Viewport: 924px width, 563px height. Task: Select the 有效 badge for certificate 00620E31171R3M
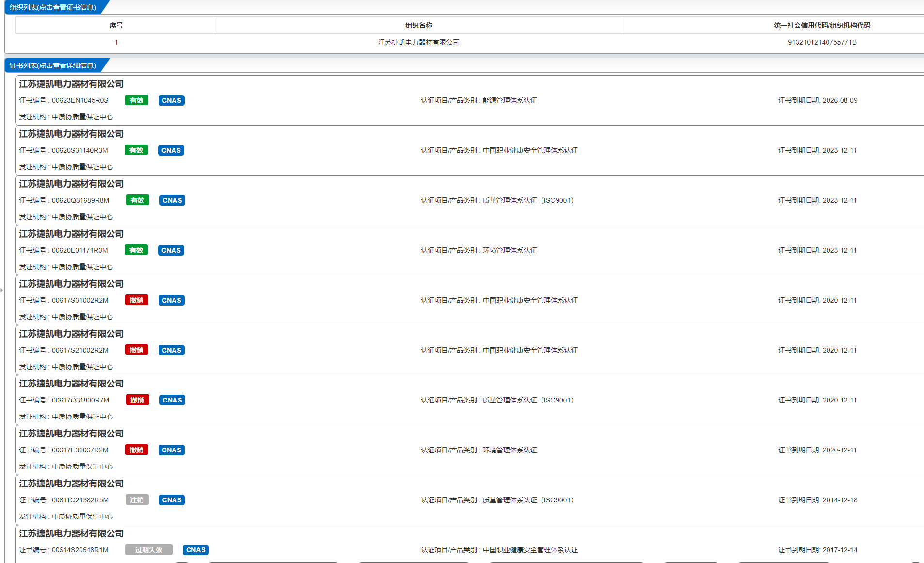click(136, 250)
